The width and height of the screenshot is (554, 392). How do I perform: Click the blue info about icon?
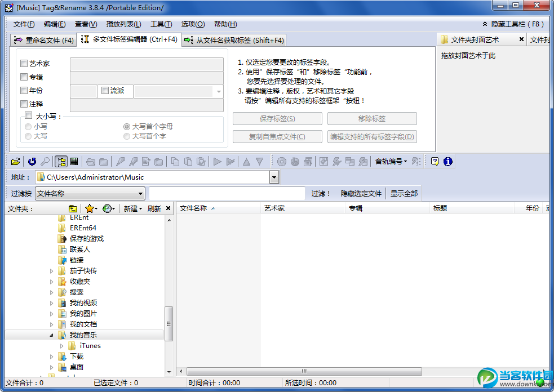coord(448,162)
